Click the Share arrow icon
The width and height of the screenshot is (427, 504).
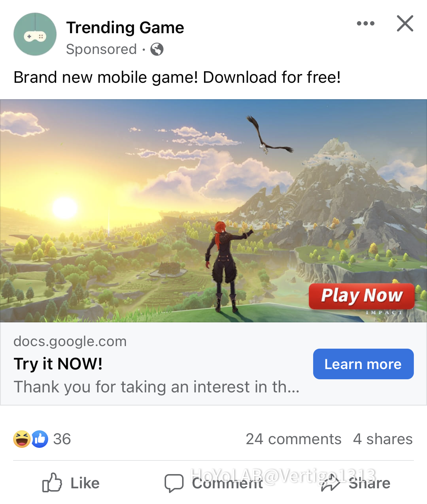click(x=331, y=483)
